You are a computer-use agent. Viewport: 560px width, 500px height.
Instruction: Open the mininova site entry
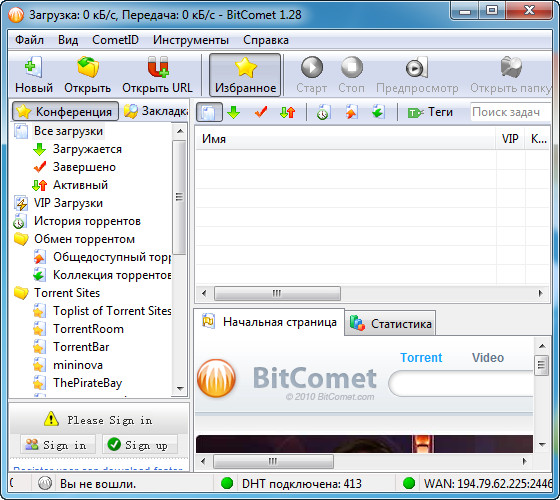click(78, 365)
